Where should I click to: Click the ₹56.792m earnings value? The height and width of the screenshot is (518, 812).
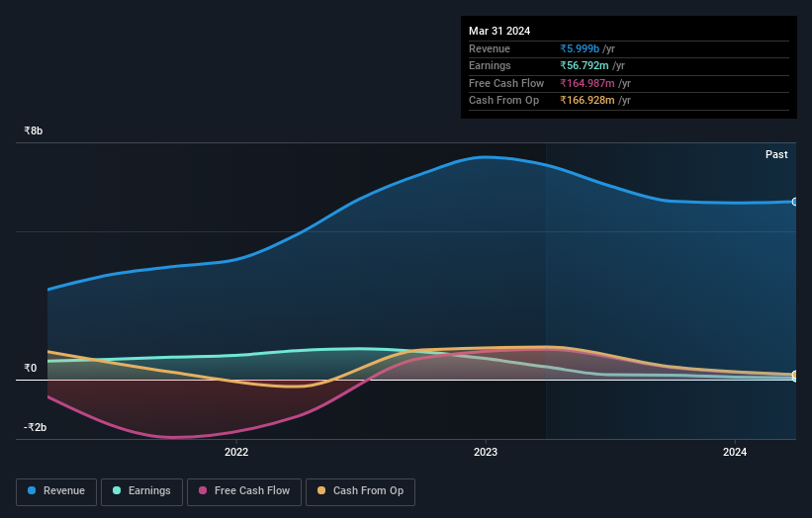point(585,65)
